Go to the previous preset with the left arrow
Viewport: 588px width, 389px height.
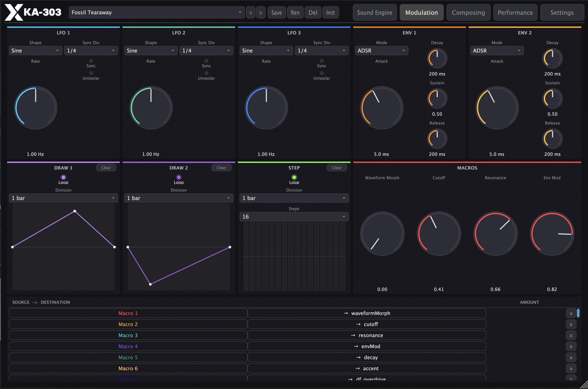(251, 13)
